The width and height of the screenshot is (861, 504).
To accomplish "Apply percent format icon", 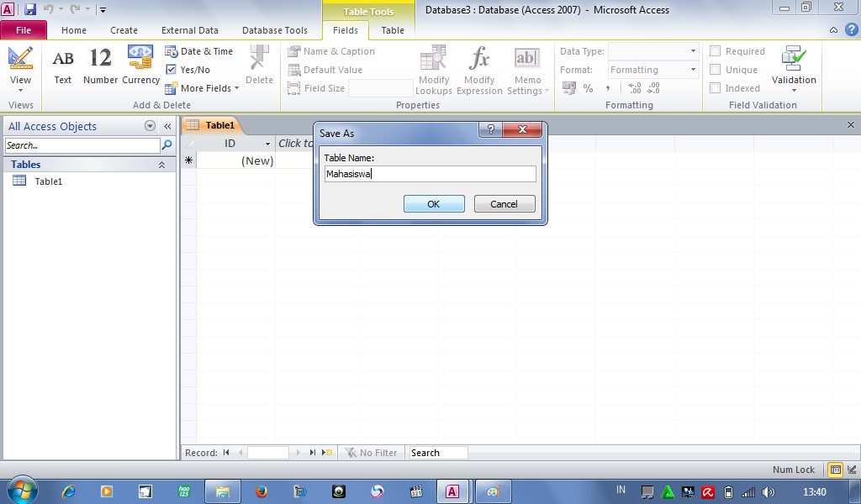I will click(588, 87).
